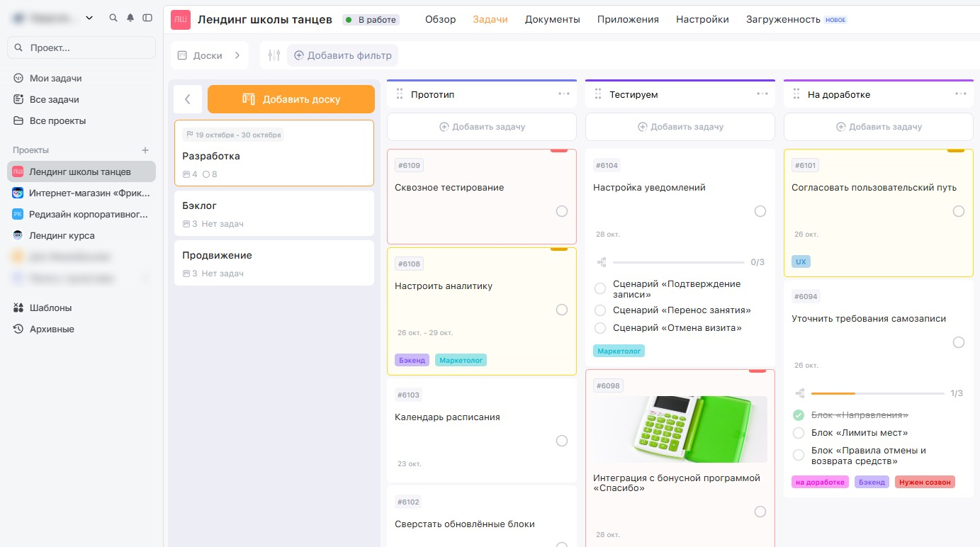Open the search magnifier in sidebar header
The image size is (980, 547).
pyautogui.click(x=113, y=18)
